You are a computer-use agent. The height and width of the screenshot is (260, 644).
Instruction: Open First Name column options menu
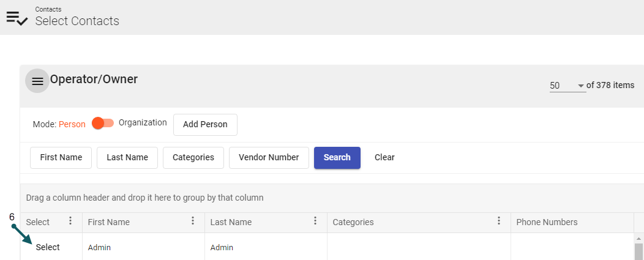[193, 221]
